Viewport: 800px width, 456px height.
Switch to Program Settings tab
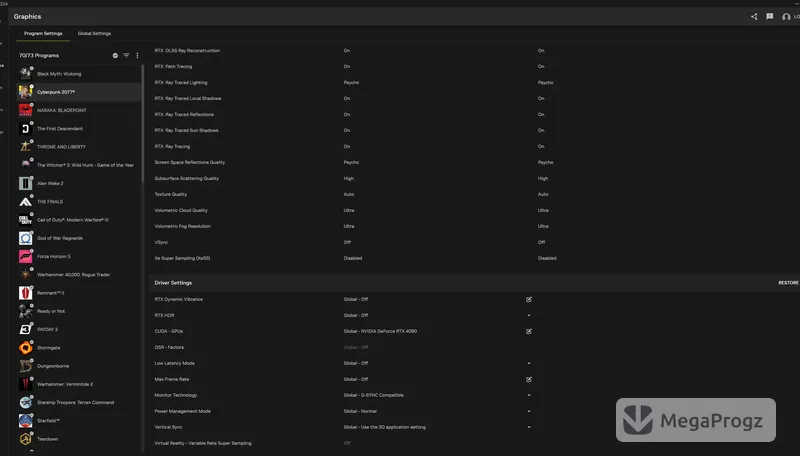(x=43, y=33)
